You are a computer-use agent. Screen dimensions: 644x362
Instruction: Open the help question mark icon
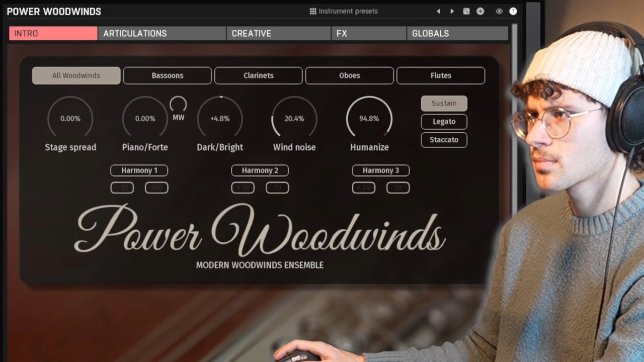[513, 11]
